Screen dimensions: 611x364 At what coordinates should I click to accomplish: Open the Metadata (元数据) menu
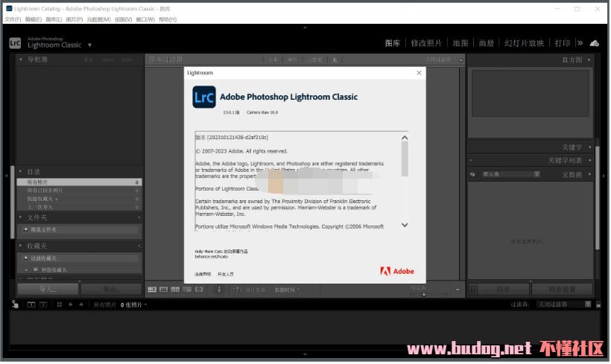98,19
